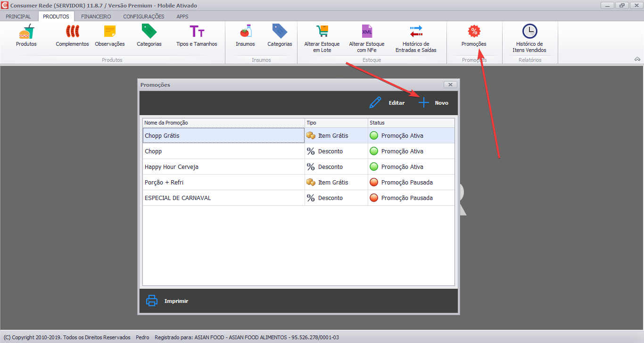
Task: Close the Promoções dialog
Action: coord(450,85)
